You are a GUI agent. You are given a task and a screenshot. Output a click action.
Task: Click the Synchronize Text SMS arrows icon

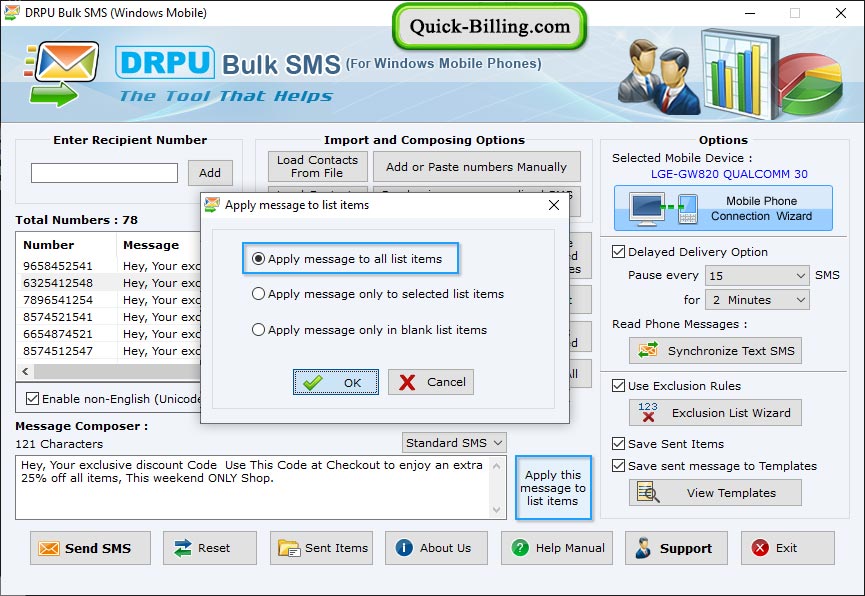pos(648,350)
